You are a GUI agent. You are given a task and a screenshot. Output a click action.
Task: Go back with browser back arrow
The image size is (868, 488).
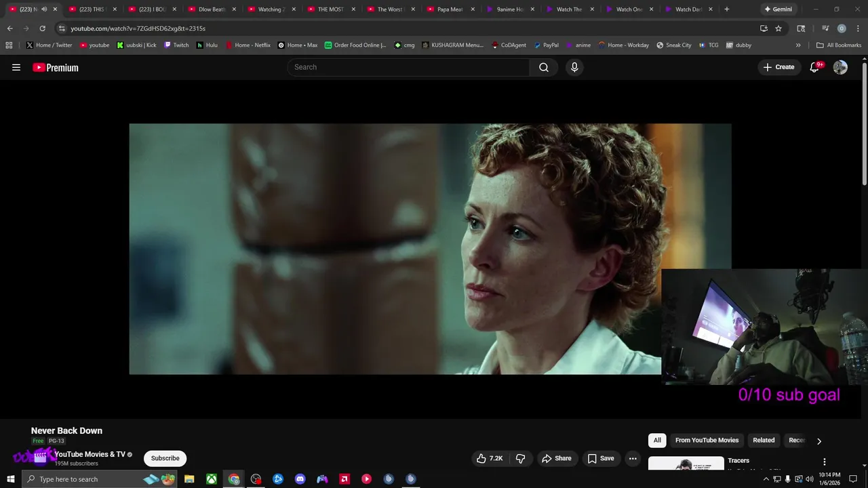coord(9,28)
